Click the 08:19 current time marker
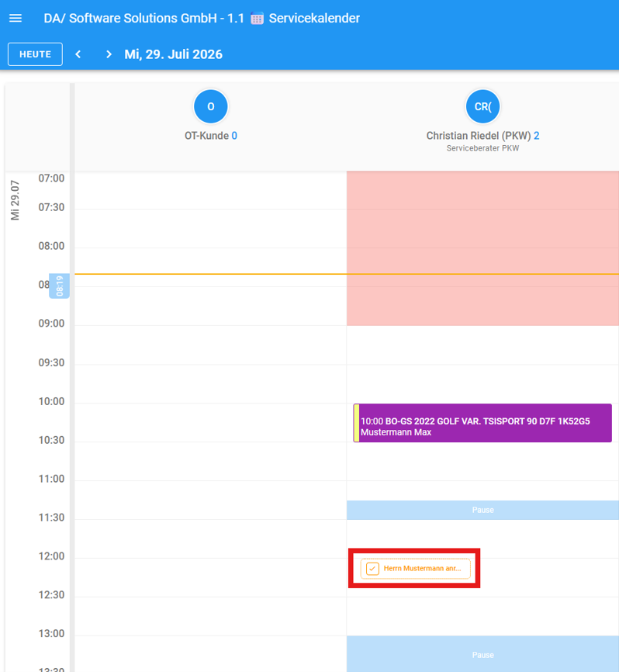Image resolution: width=619 pixels, height=672 pixels. pos(60,286)
